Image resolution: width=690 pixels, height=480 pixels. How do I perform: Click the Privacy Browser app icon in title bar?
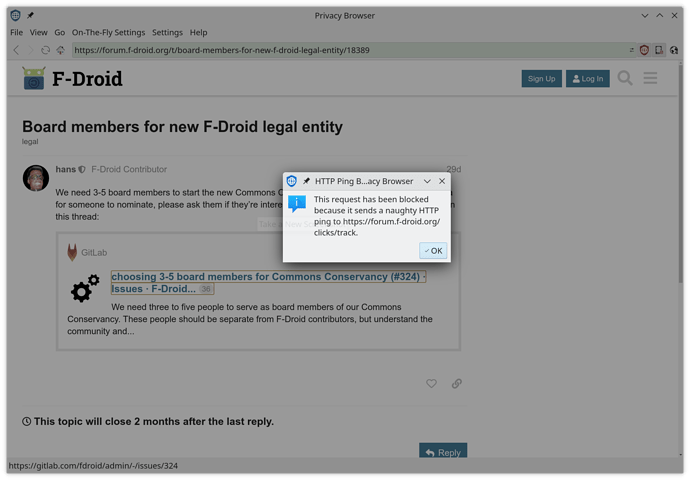[15, 15]
